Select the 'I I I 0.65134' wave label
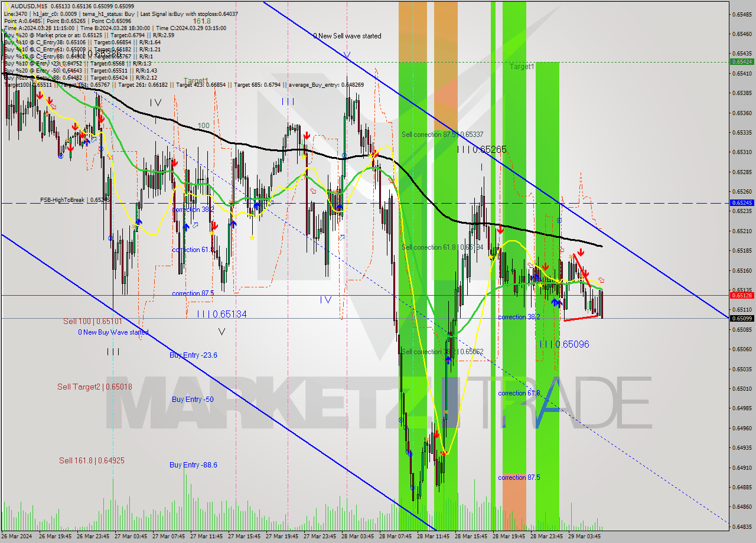Image resolution: width=756 pixels, height=543 pixels. [222, 314]
